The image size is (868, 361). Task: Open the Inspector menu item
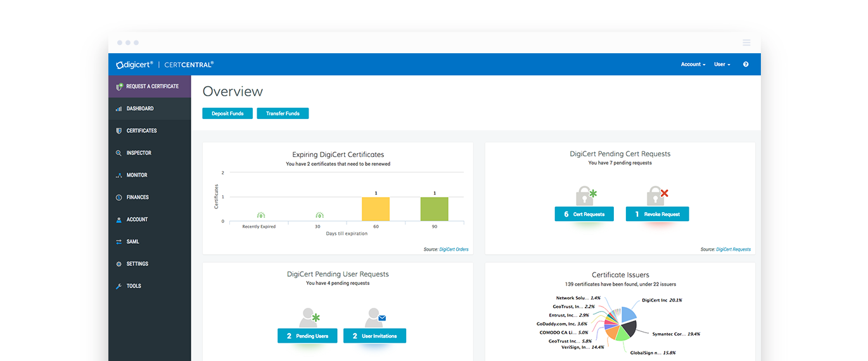150,153
